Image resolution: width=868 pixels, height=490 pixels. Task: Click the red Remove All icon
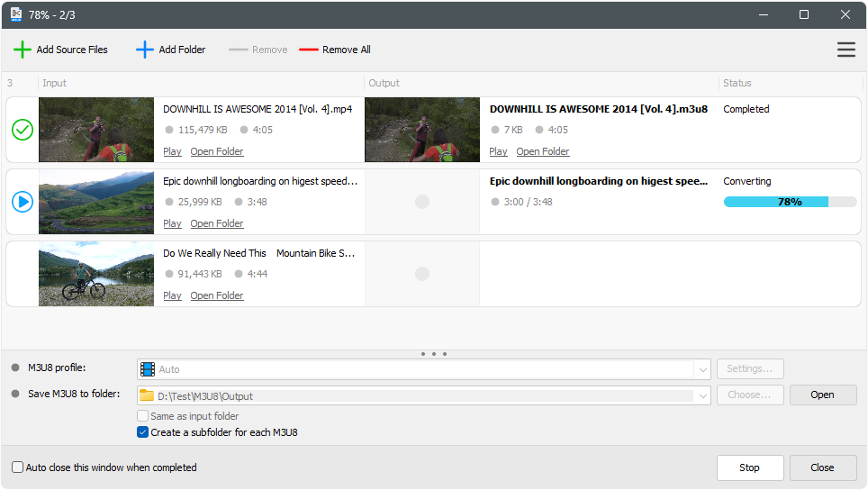pos(309,50)
